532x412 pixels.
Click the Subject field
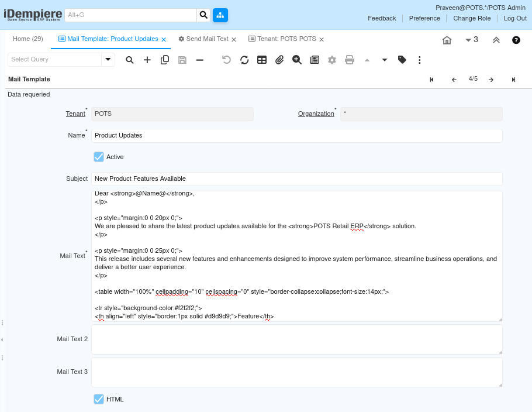[x=297, y=179]
